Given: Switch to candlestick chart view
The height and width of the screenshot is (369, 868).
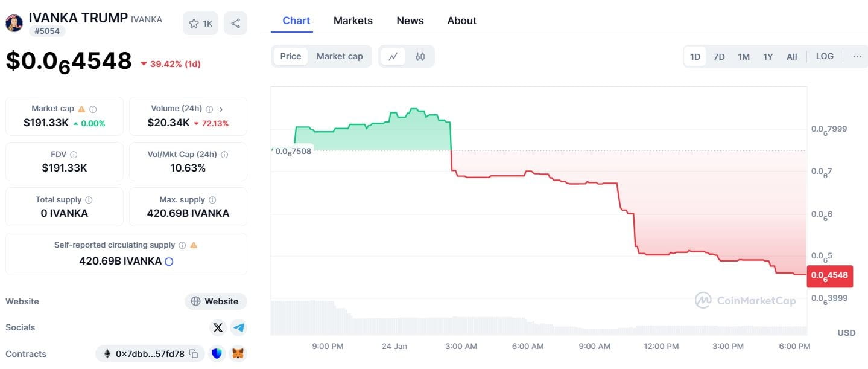Looking at the screenshot, I should tap(420, 56).
